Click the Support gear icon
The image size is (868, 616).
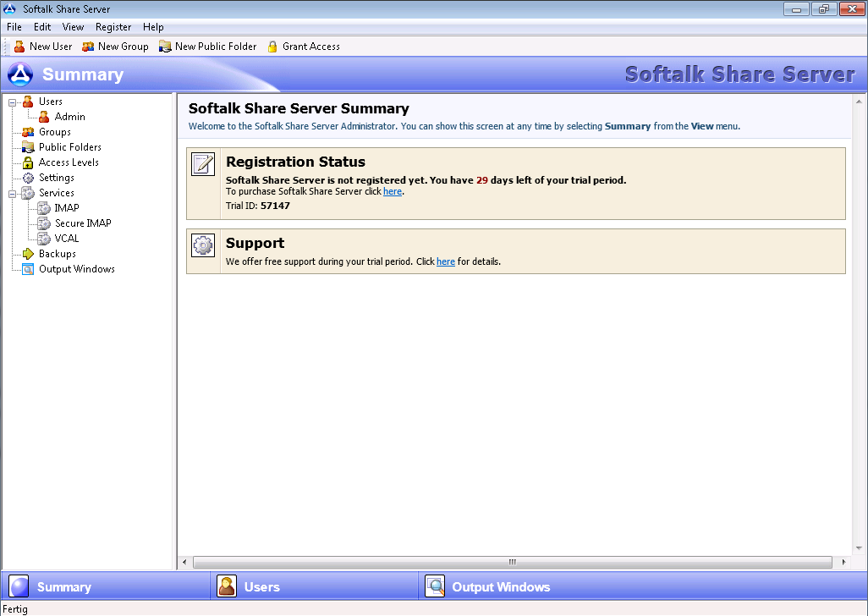[x=203, y=245]
